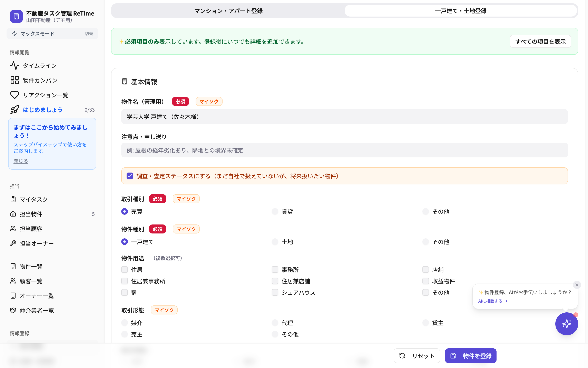Select 売買 under 取引種別

pos(124,212)
